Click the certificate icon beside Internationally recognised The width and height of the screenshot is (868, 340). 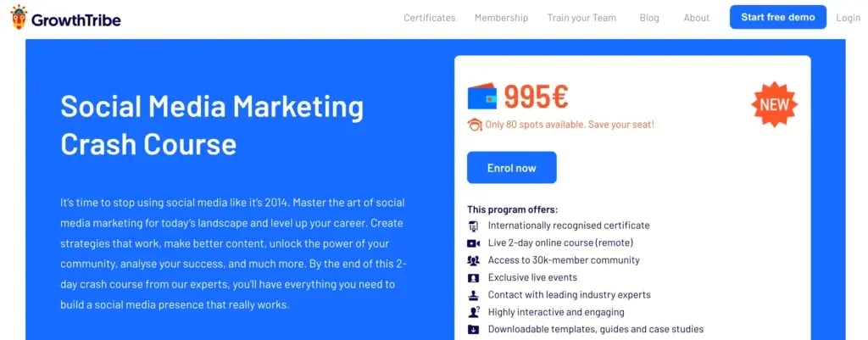pyautogui.click(x=473, y=226)
